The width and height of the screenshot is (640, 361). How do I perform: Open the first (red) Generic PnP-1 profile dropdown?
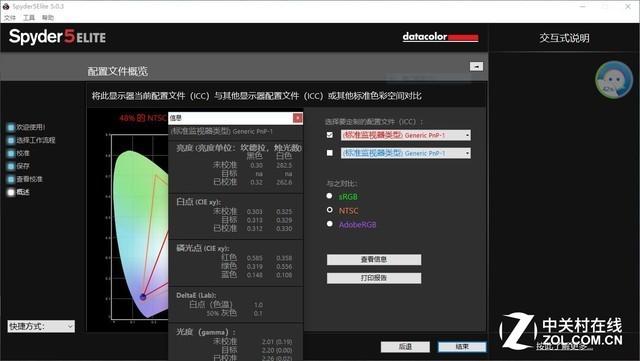(x=406, y=135)
